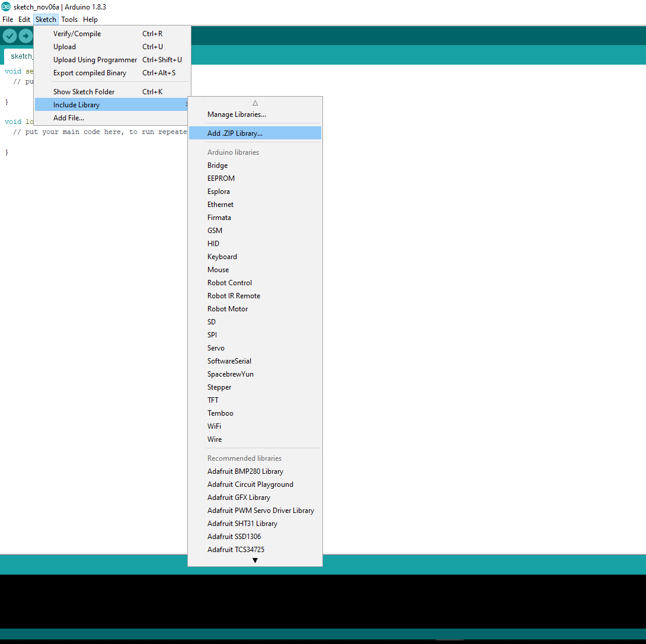
Task: Pick Adafruit GFX Library
Action: coord(239,498)
